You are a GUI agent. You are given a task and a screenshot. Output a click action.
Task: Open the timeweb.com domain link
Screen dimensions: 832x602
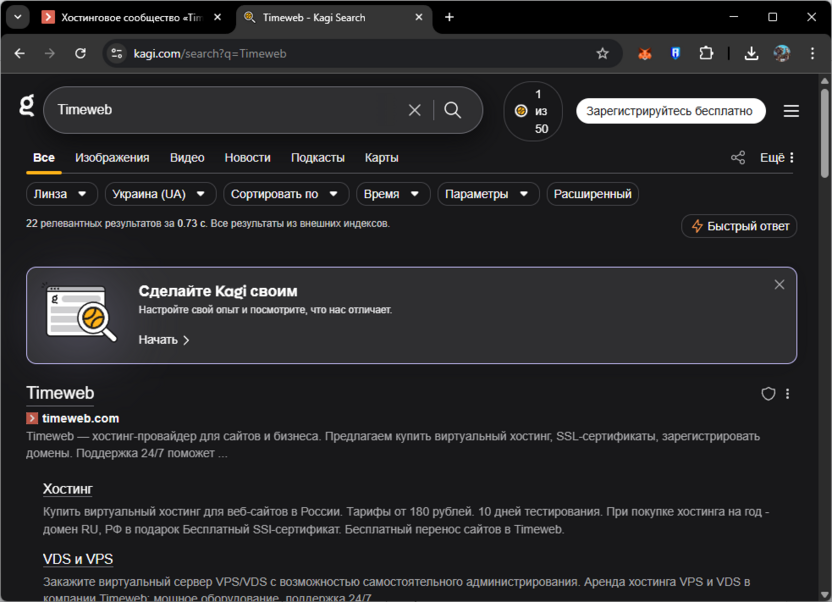tap(80, 418)
